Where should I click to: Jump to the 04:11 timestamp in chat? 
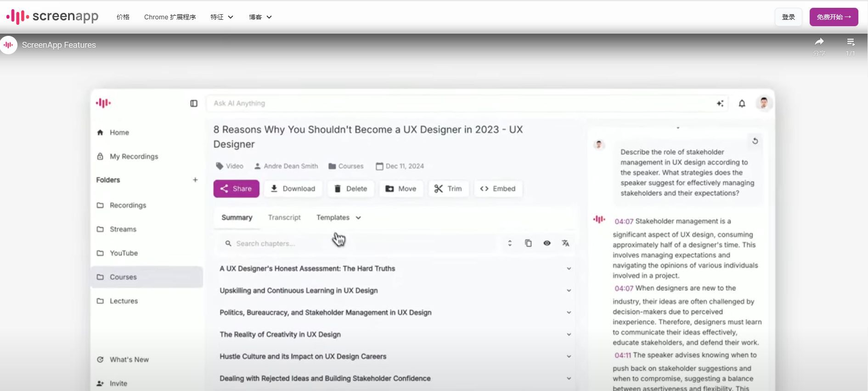(x=623, y=355)
